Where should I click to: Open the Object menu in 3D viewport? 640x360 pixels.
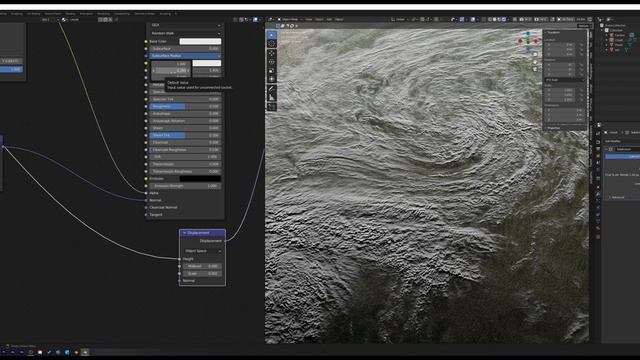tap(339, 19)
